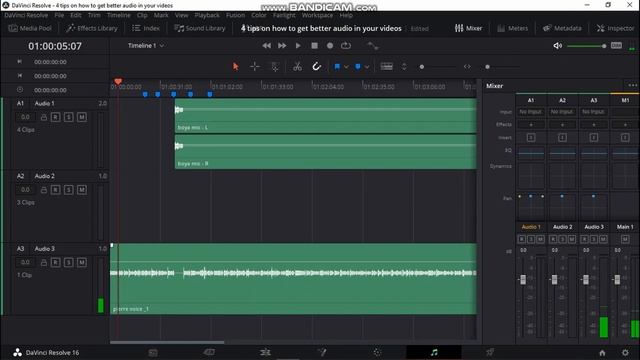Arm record on Audio 1 track header
The height and width of the screenshot is (360, 640).
coord(56,117)
